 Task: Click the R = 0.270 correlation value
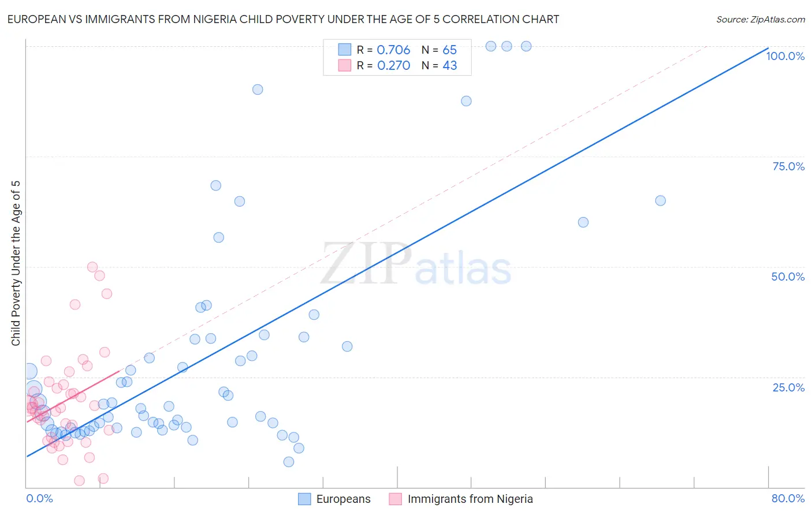[383, 65]
